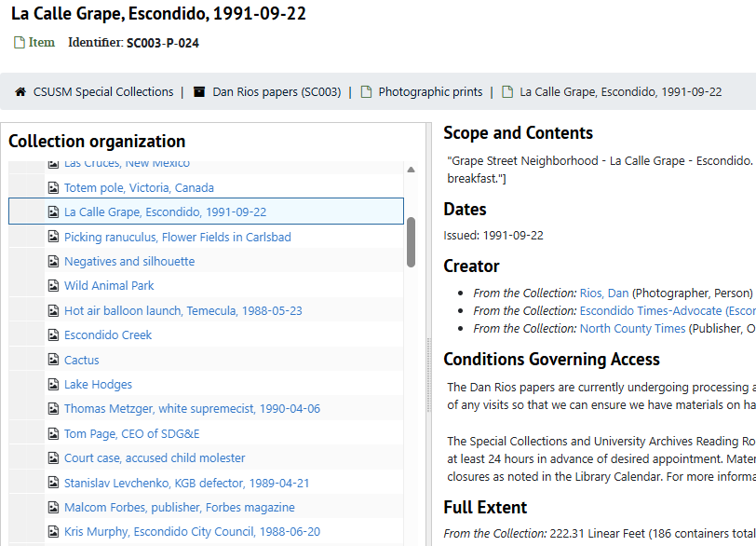Open Hot air balloon launch, Temecula item
This screenshot has height=546, width=756.
click(x=183, y=310)
